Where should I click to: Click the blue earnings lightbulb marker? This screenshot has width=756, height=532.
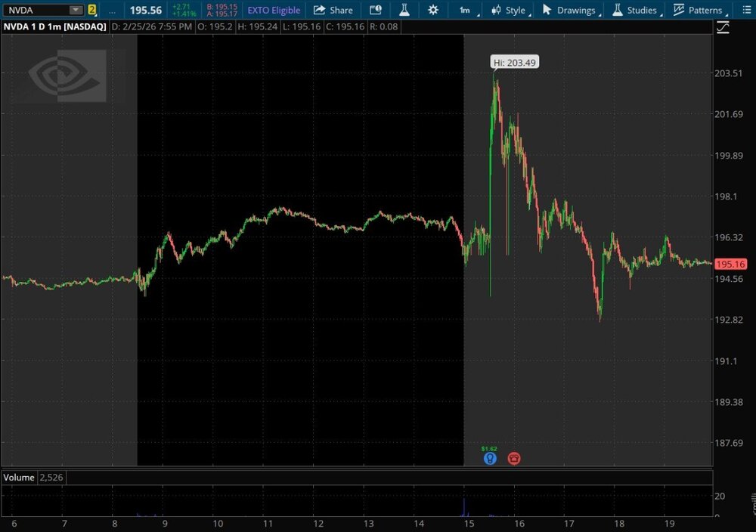[x=490, y=458]
